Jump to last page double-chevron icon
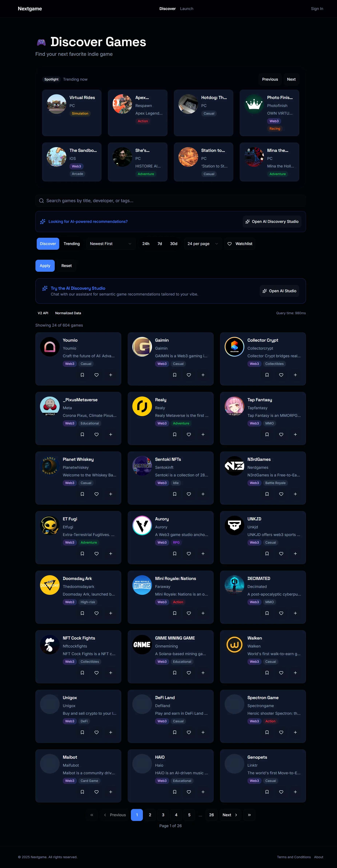The image size is (337, 868). click(x=249, y=815)
